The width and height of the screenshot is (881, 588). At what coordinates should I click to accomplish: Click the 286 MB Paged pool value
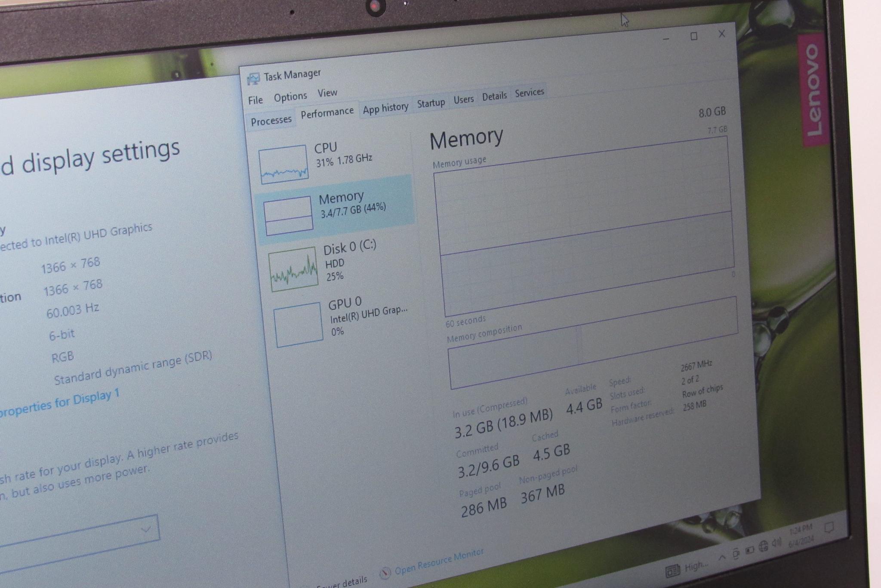pos(484,508)
